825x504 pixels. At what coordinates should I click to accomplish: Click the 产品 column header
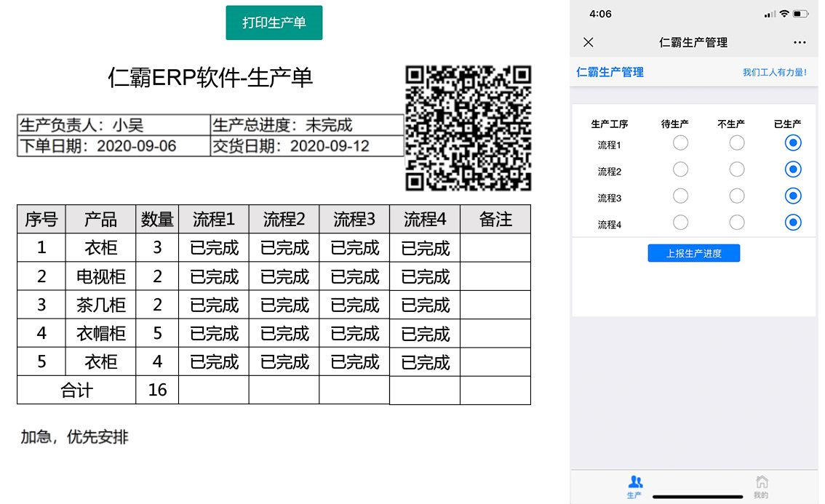(100, 219)
